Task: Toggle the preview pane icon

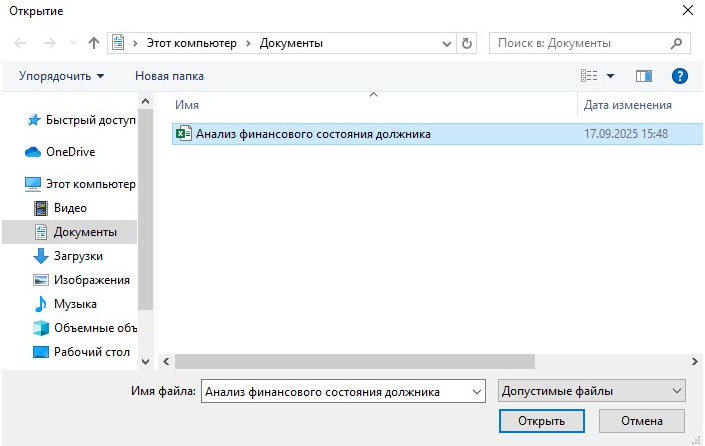Action: pos(644,76)
